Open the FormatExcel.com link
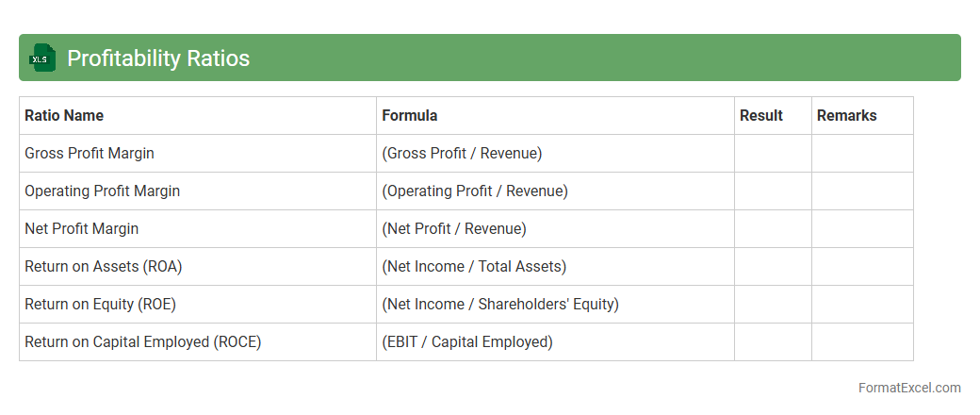This screenshot has width=980, height=415. tap(909, 388)
